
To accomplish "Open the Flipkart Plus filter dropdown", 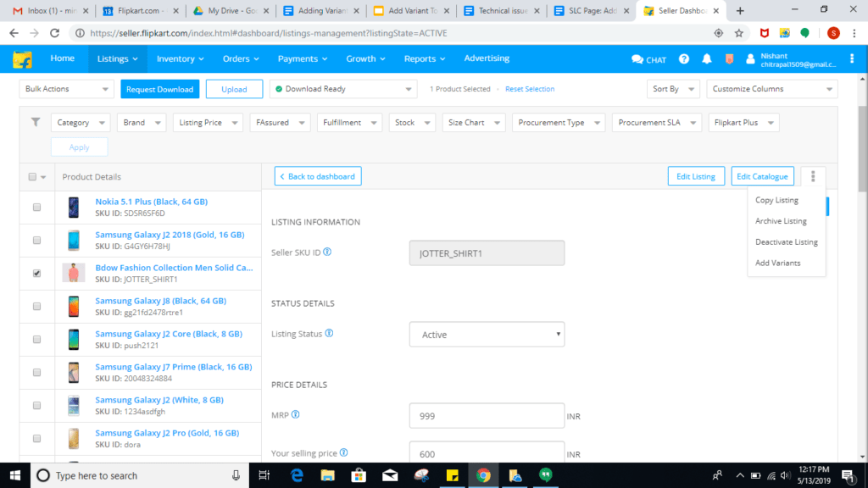I will pos(744,122).
